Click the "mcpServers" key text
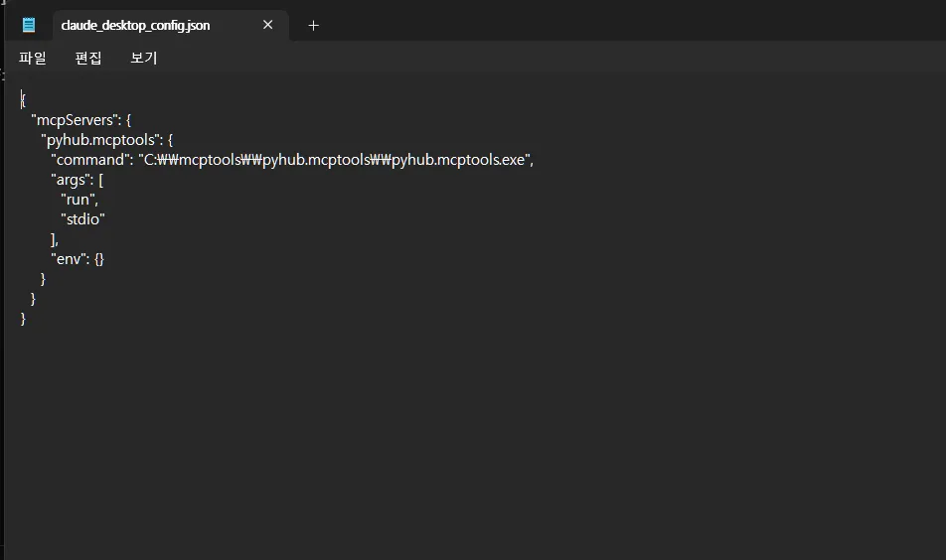Screen dimensions: 946x560 pyautogui.click(x=75, y=120)
